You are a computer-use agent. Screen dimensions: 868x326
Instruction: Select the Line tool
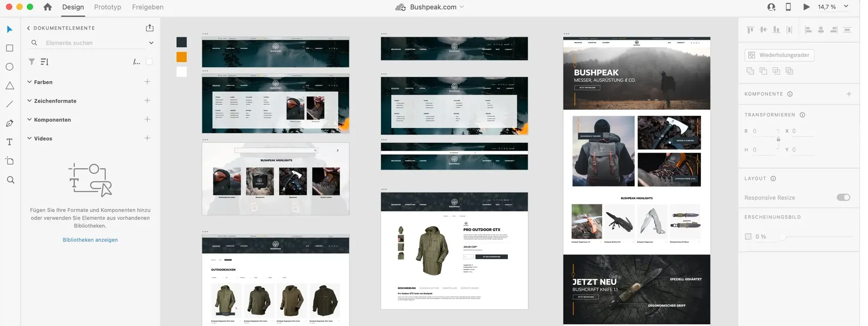click(10, 104)
